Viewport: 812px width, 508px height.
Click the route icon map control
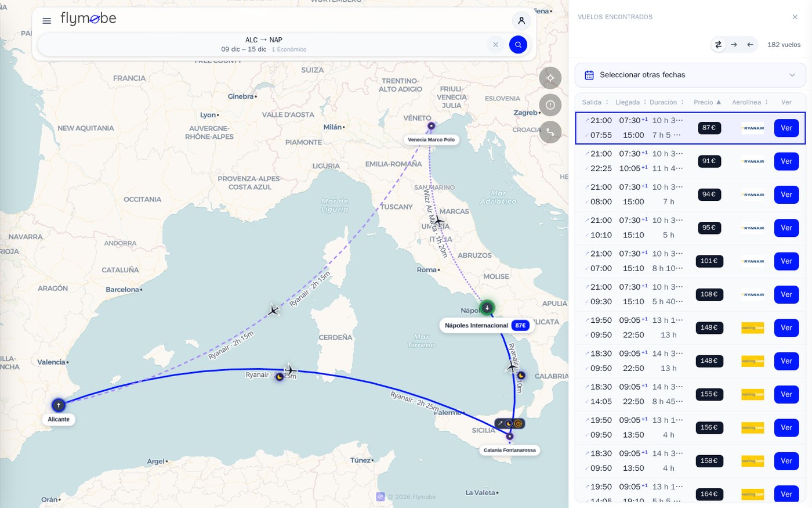pyautogui.click(x=550, y=132)
